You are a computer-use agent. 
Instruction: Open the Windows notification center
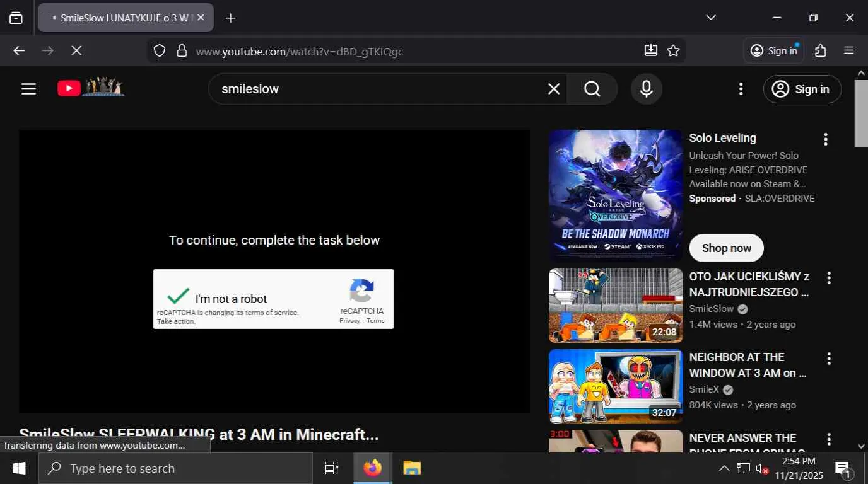(x=843, y=468)
